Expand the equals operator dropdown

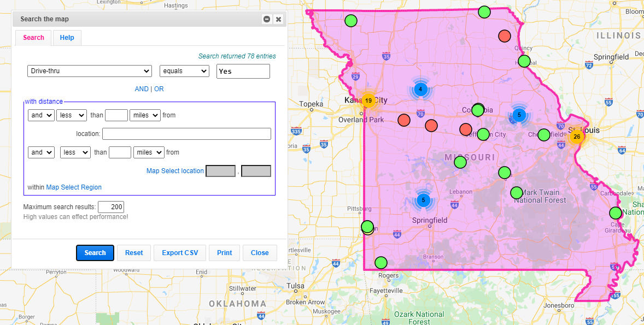[x=184, y=71]
